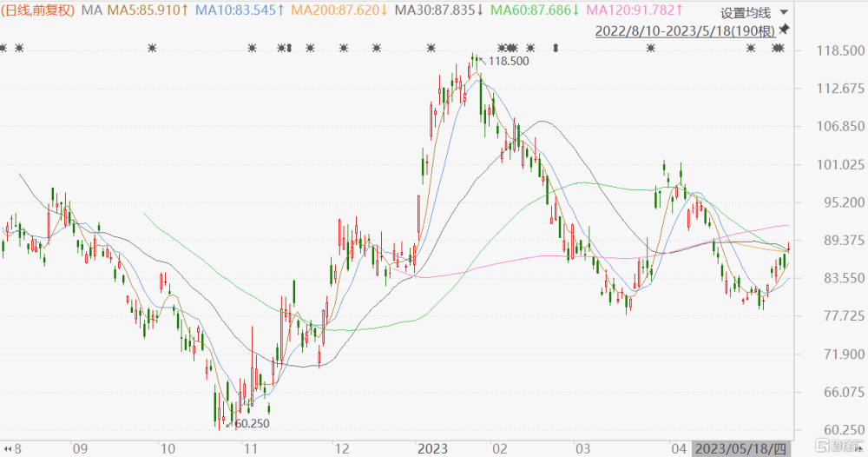Click the 95.200 price axis label

[x=844, y=202]
